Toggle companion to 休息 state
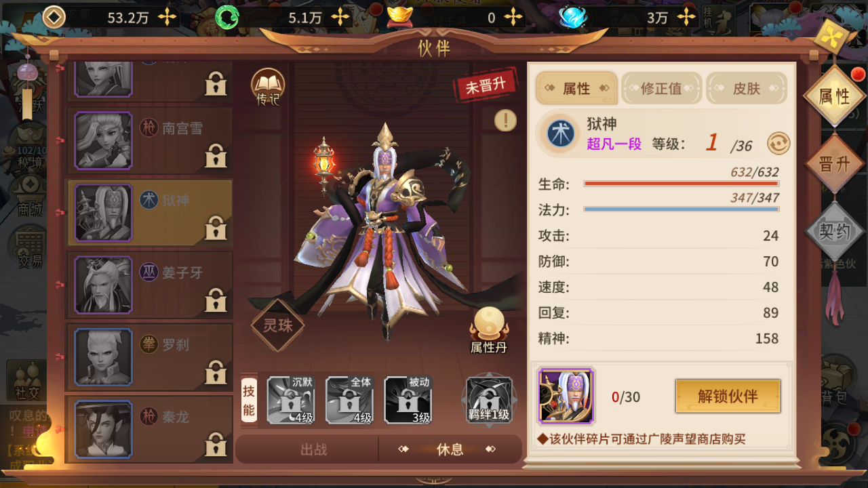 tap(450, 449)
